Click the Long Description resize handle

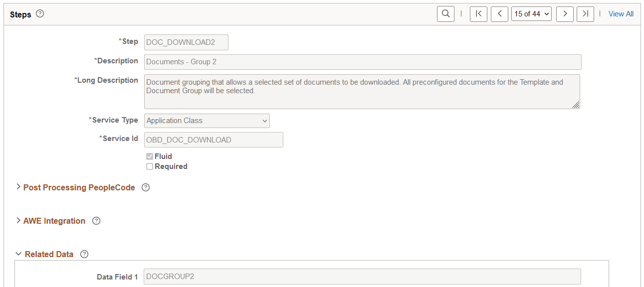576,104
